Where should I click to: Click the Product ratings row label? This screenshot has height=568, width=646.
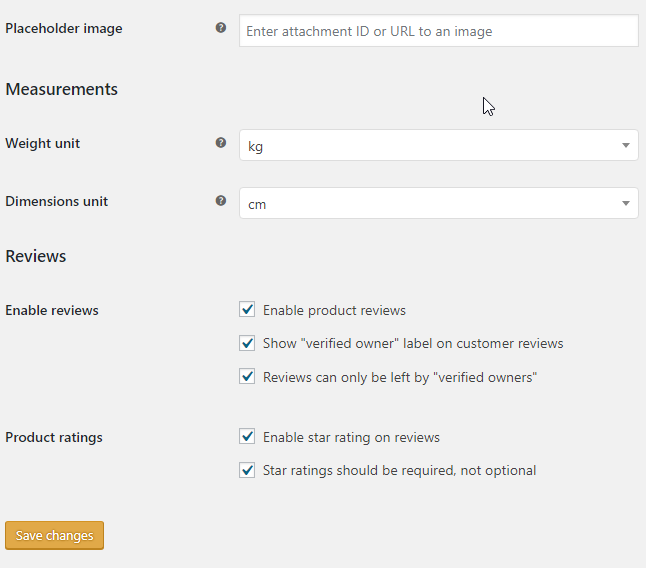click(54, 437)
